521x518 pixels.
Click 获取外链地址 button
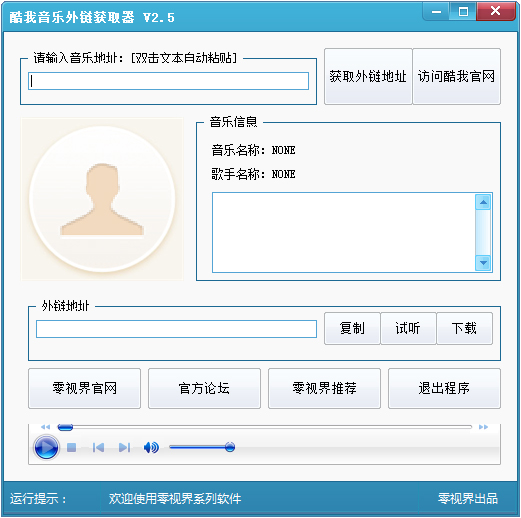tap(368, 76)
